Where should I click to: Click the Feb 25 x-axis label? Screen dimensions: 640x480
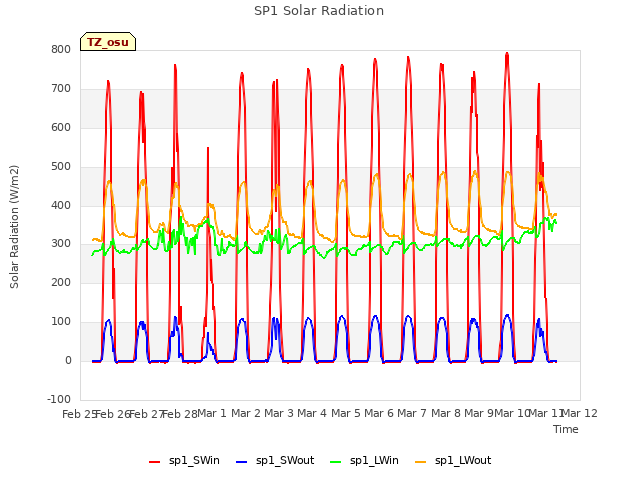tap(79, 414)
